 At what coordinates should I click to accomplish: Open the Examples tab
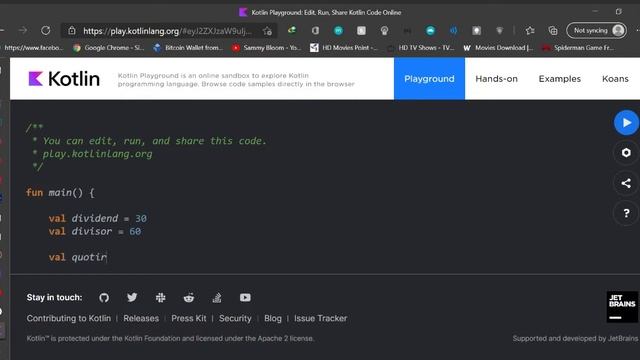tap(560, 79)
